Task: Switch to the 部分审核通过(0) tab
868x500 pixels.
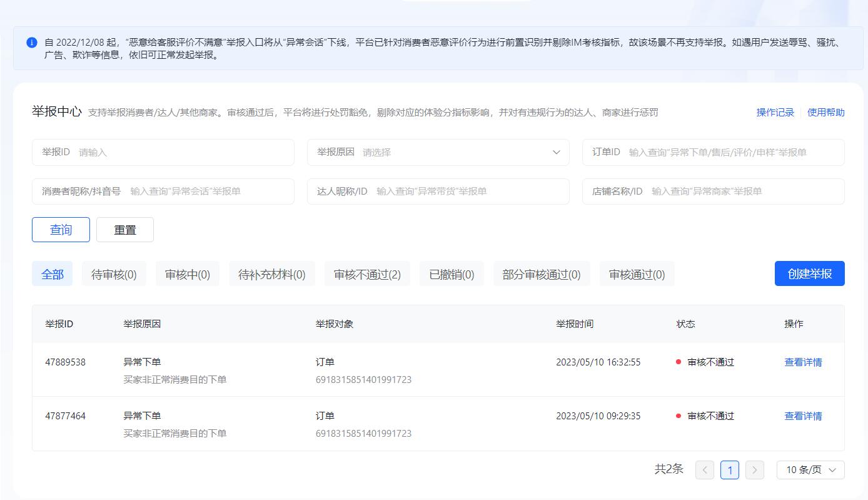Action: pos(542,273)
